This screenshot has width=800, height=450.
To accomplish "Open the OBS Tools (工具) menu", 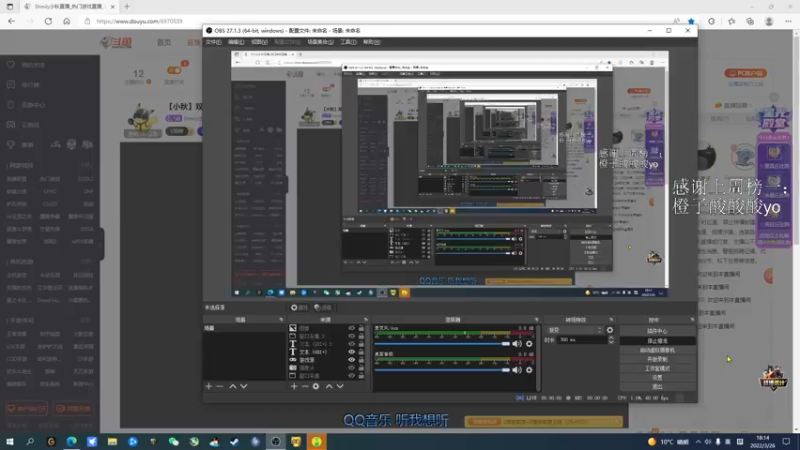I will [348, 42].
